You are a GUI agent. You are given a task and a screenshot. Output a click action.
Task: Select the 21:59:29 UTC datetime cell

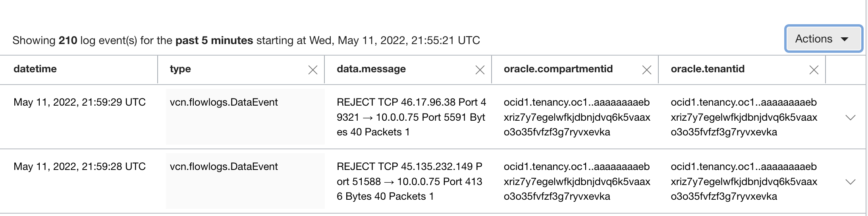pyautogui.click(x=79, y=102)
